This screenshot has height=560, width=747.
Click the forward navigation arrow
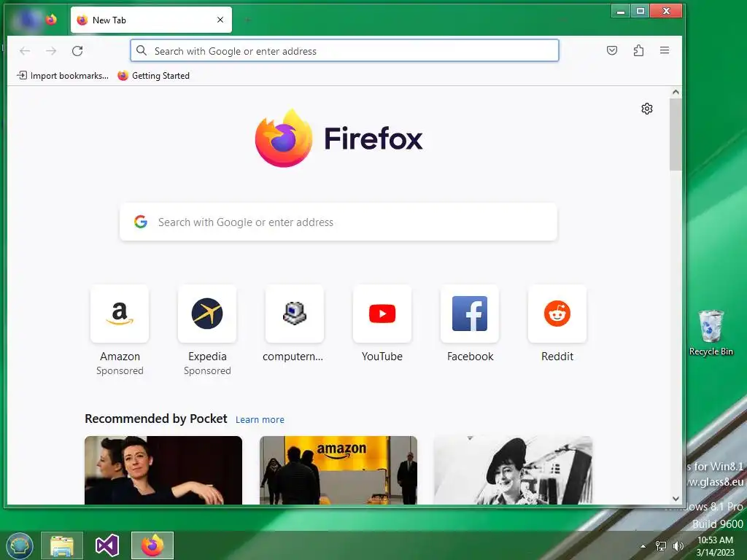pos(51,51)
